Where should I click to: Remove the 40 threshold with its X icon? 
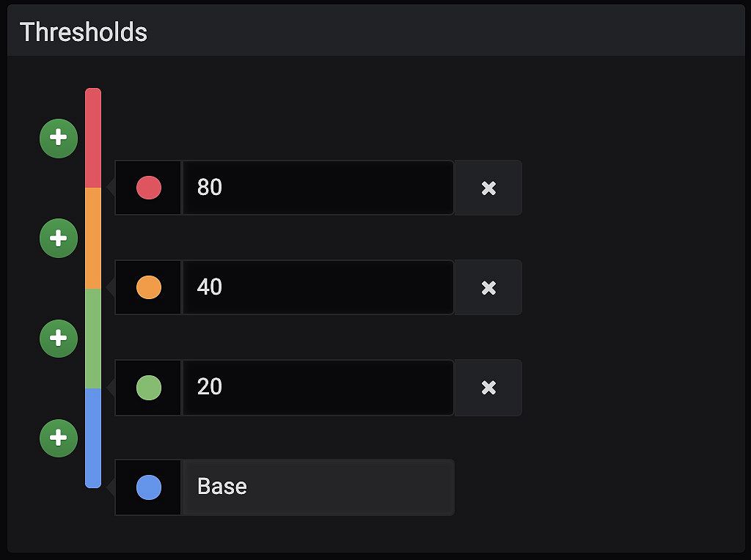(488, 287)
